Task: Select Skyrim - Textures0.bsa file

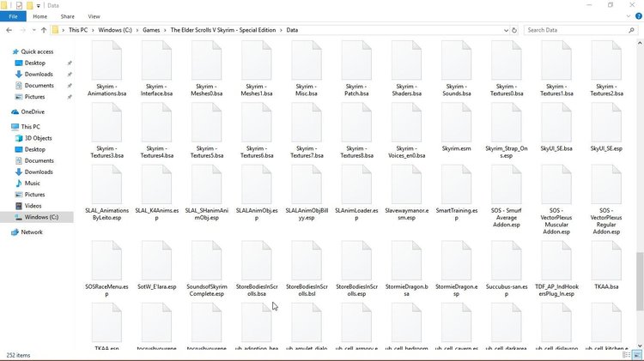Action: [x=507, y=69]
